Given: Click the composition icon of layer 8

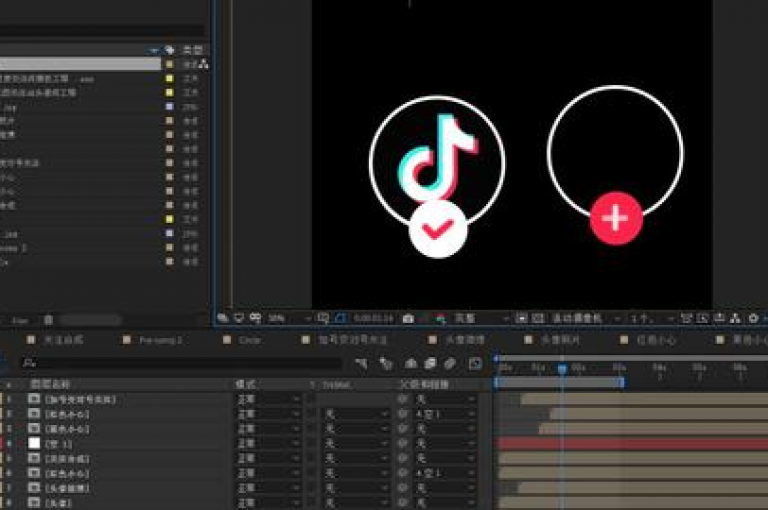Looking at the screenshot, I should (x=34, y=503).
